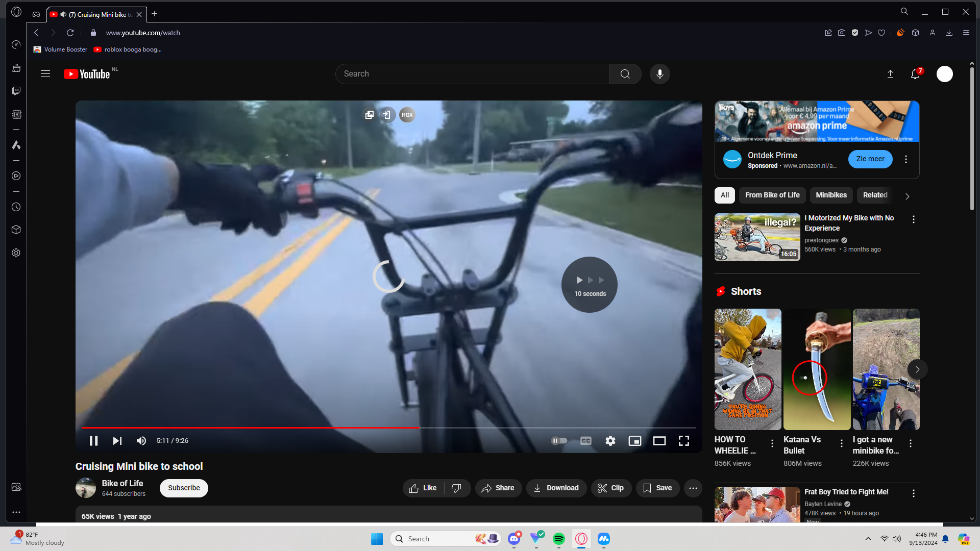Screen dimensions: 980x551
Task: Open the Volume Booster bookmark
Action: point(60,49)
